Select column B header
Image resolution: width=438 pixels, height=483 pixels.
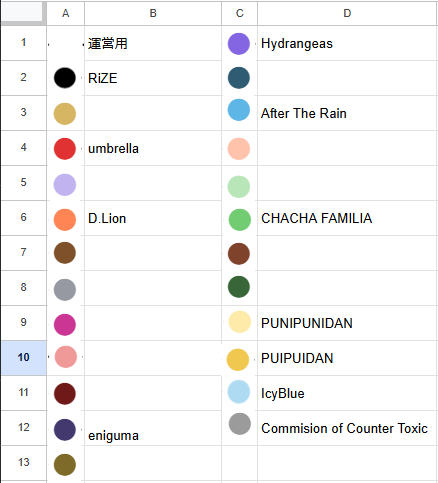tap(153, 13)
